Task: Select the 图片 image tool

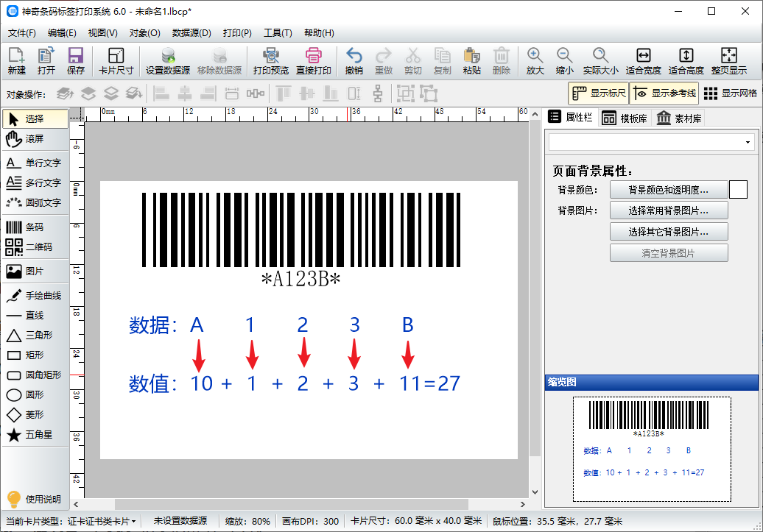Action: click(35, 272)
